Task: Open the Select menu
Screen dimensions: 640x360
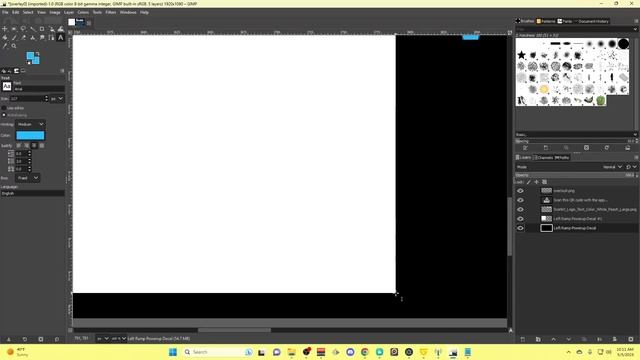Action: coord(28,12)
